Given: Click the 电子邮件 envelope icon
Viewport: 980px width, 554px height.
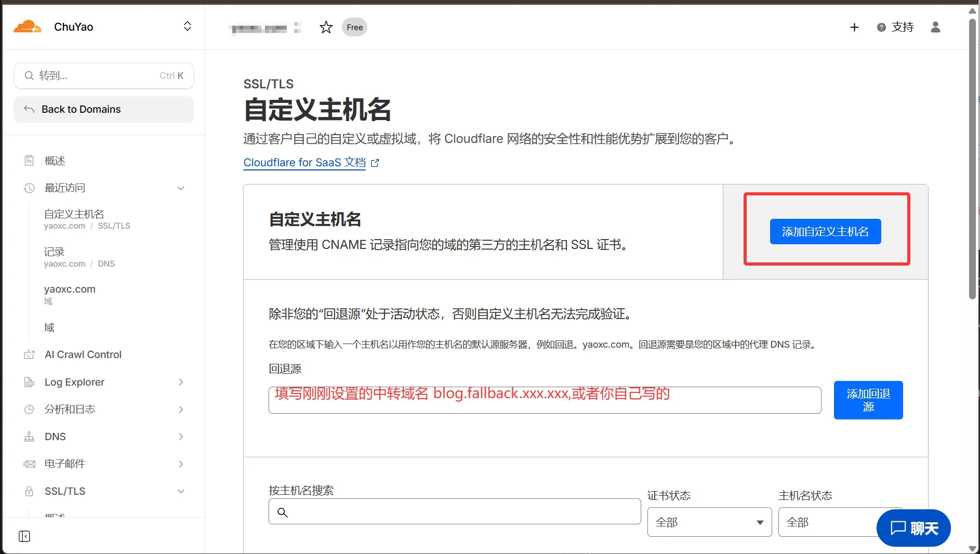Looking at the screenshot, I should tap(30, 464).
